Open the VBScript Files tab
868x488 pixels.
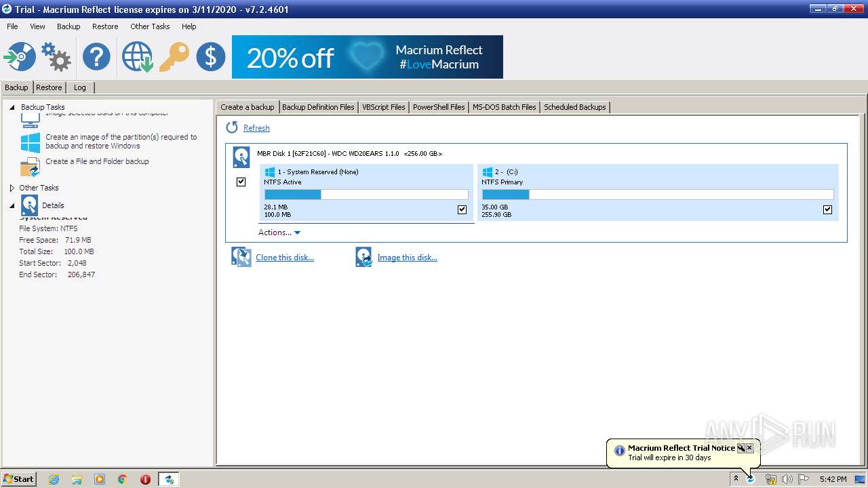tap(383, 107)
